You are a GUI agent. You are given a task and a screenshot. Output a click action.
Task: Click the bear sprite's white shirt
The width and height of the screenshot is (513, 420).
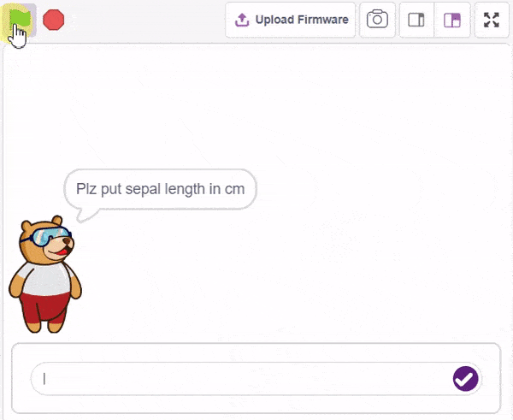point(43,280)
